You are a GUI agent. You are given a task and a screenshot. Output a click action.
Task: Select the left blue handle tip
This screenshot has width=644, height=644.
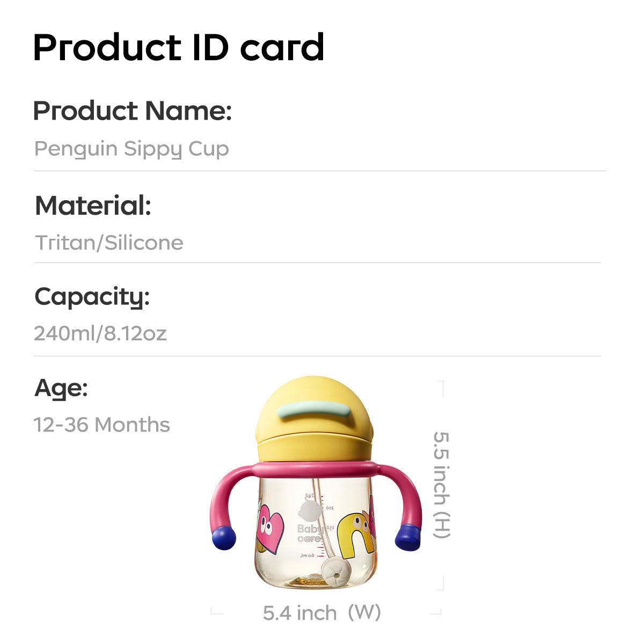(224, 538)
